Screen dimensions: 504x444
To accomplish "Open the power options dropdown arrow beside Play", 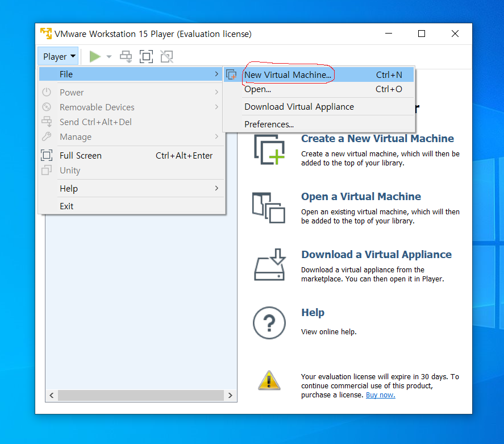I will pos(109,57).
